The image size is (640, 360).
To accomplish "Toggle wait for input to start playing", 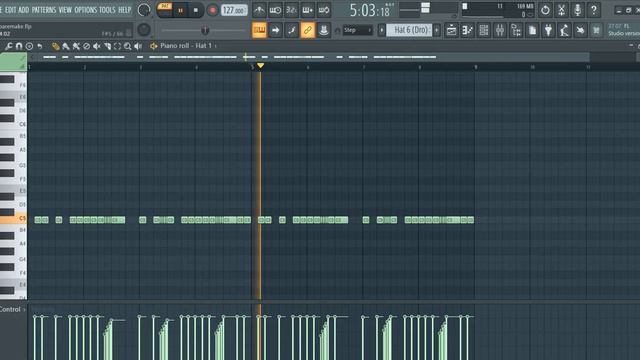I will [x=275, y=10].
